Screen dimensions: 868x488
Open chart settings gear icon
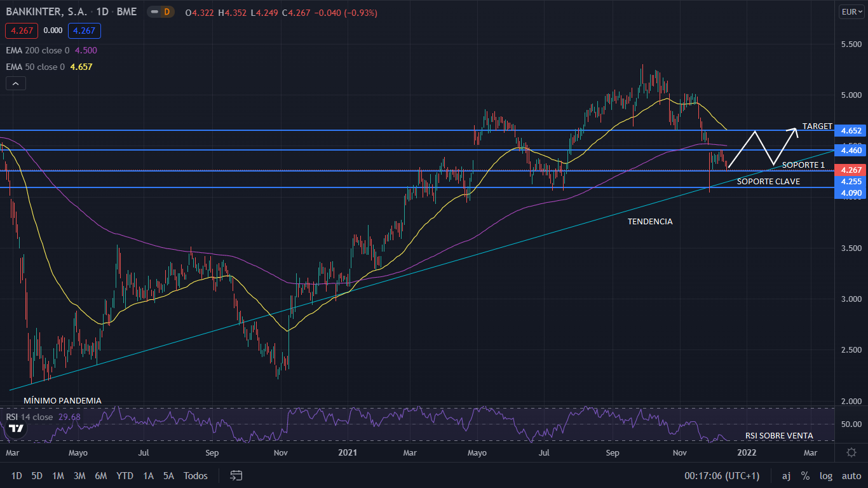[x=851, y=452]
